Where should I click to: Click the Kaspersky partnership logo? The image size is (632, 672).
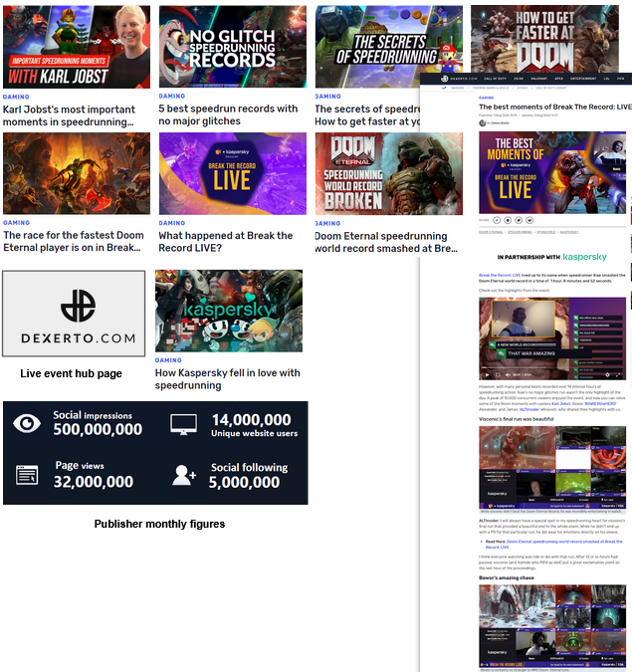point(585,257)
